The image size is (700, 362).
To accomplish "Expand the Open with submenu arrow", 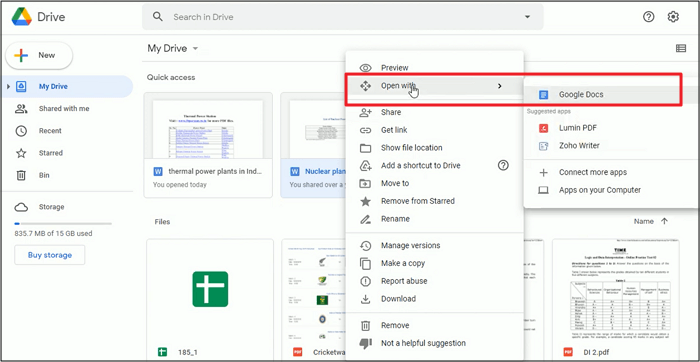I will [500, 86].
